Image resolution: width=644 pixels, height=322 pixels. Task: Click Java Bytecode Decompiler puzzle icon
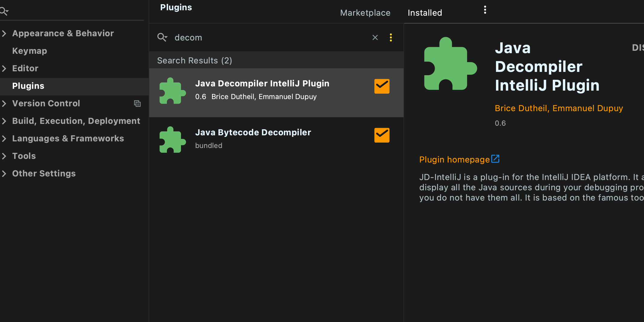tap(172, 140)
